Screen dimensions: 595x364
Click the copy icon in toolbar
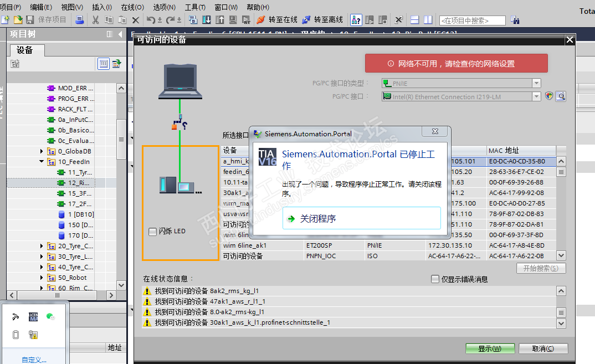pos(109,20)
